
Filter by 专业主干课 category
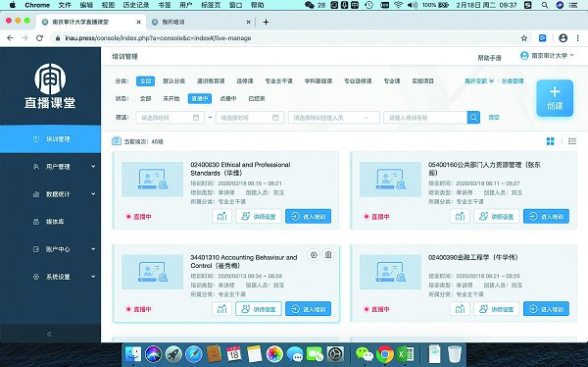point(278,80)
